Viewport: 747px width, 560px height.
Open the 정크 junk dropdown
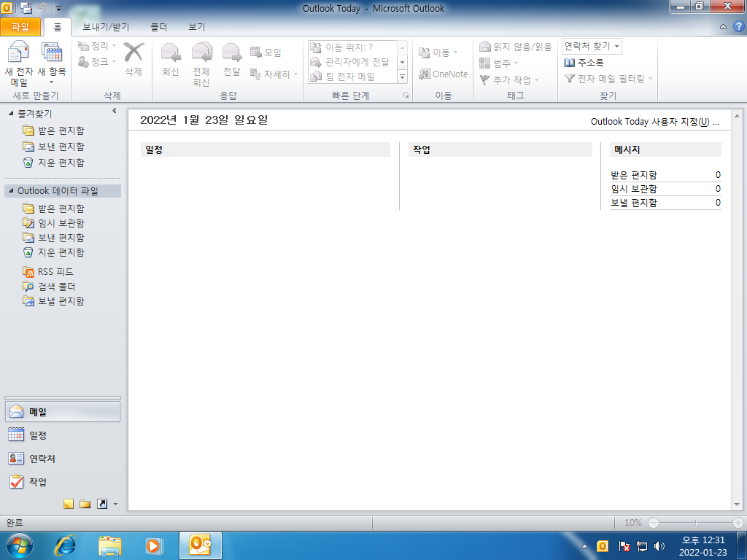(97, 61)
